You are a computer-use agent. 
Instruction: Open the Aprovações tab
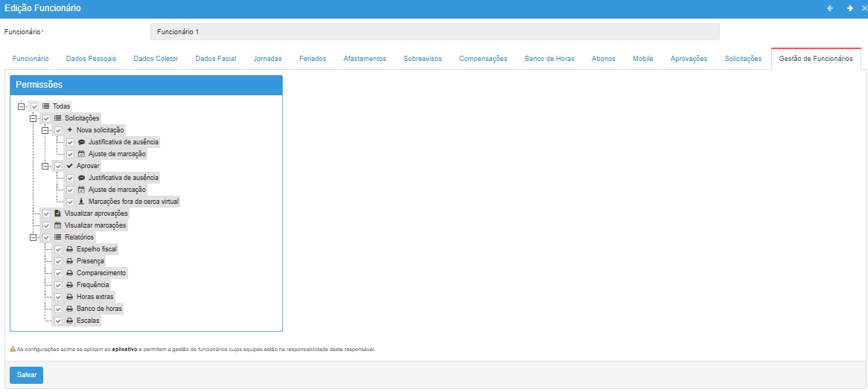click(689, 59)
